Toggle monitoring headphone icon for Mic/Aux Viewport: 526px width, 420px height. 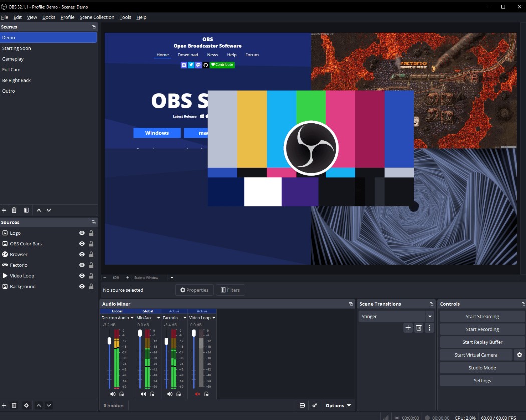(152, 394)
